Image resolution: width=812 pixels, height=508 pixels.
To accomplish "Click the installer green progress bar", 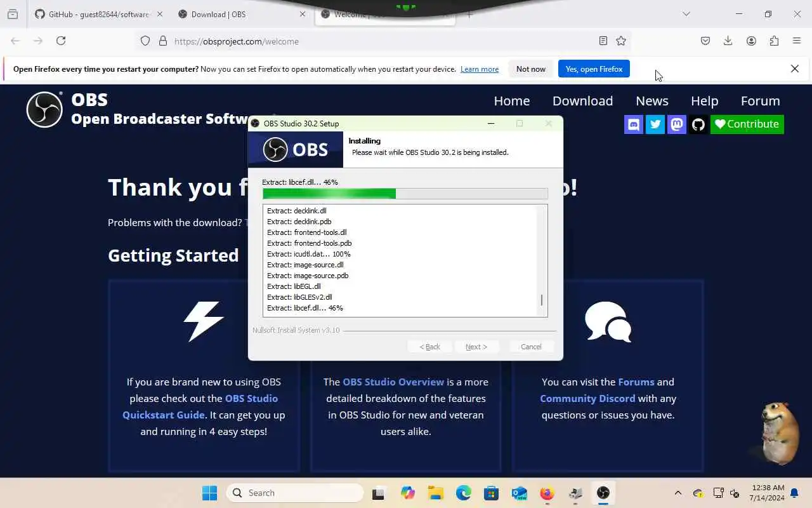I will pos(405,194).
